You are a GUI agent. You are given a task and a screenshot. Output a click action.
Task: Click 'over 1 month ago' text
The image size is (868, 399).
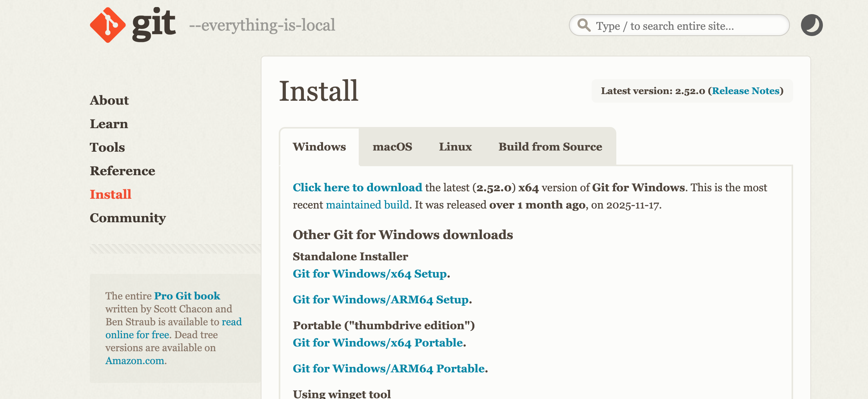pyautogui.click(x=537, y=205)
